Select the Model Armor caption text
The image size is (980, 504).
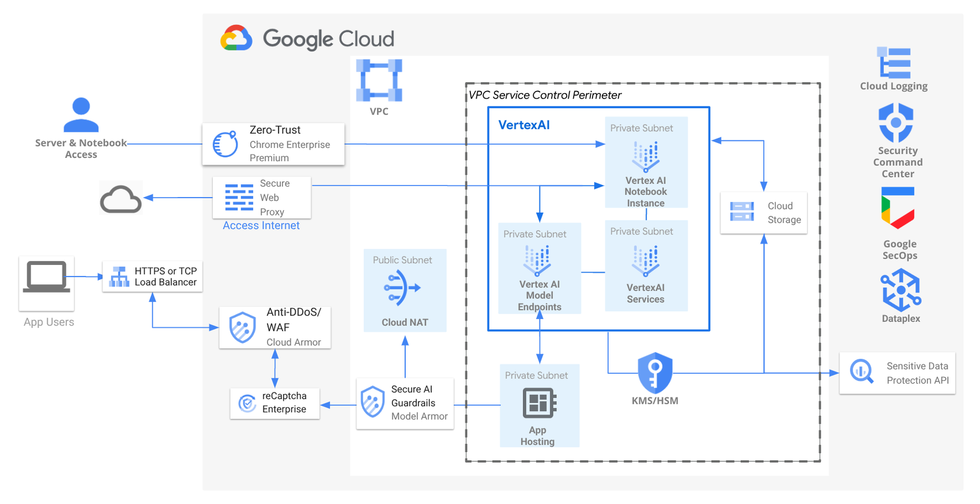click(x=420, y=416)
